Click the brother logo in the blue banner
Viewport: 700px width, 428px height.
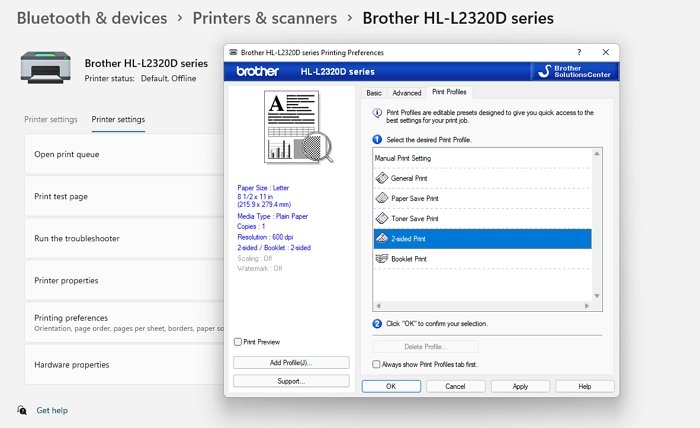(x=258, y=71)
